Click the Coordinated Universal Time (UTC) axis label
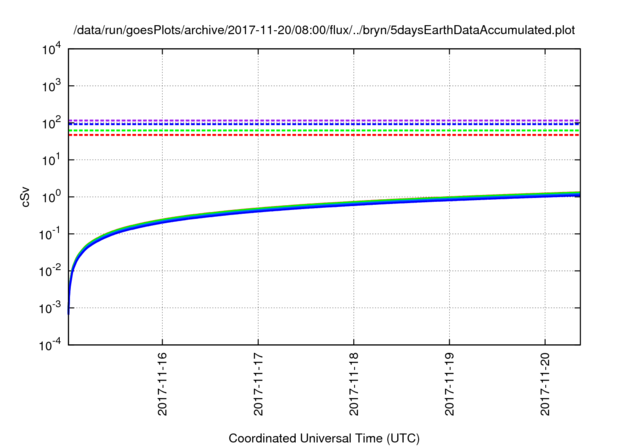This screenshot has width=640, height=448. (324, 438)
